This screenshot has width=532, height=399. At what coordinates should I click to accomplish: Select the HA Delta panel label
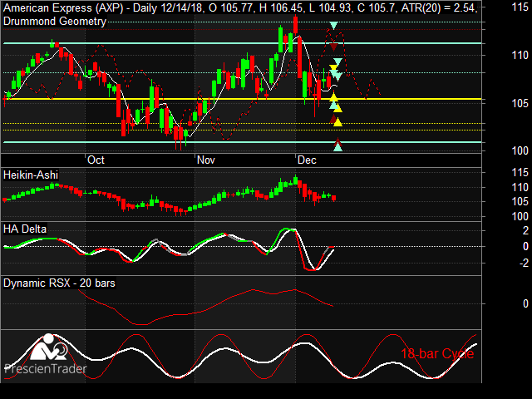[x=25, y=229]
